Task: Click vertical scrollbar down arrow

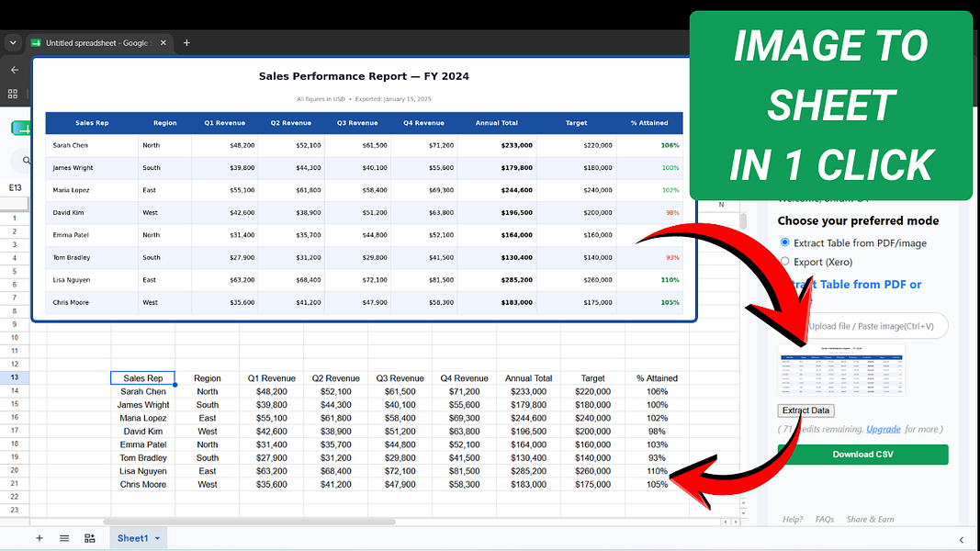Action: tap(743, 513)
